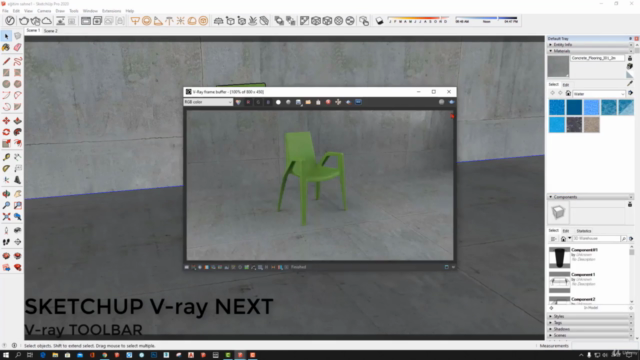Click the V-Ray spot light icon
640x360 pixels.
tap(158, 21)
